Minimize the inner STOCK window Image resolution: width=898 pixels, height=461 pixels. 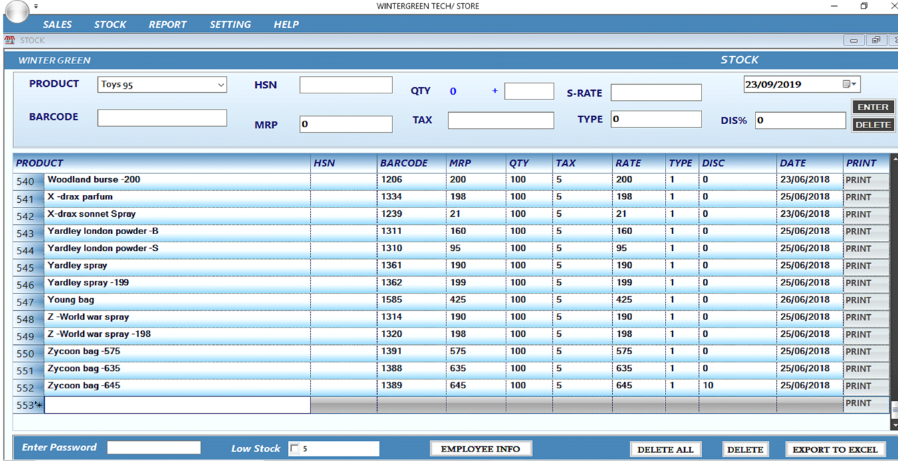click(854, 40)
